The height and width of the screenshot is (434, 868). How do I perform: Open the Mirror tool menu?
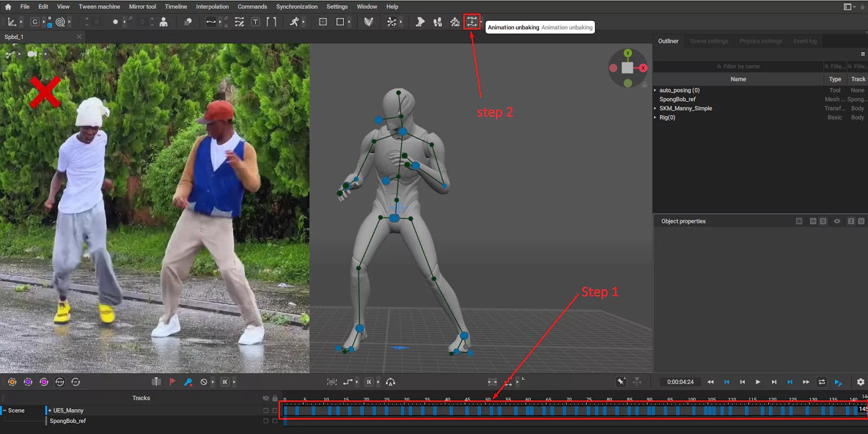click(143, 7)
